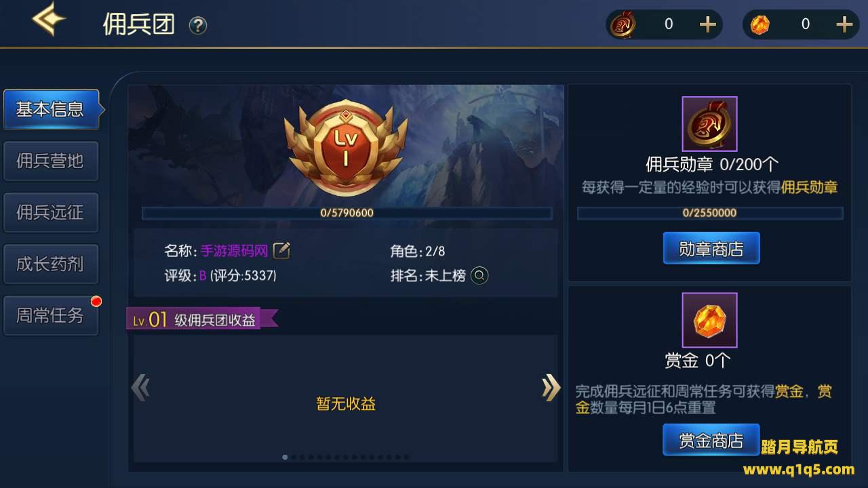Image resolution: width=868 pixels, height=488 pixels.
Task: Open the help question mark beside 佣兵团
Action: coord(197,26)
